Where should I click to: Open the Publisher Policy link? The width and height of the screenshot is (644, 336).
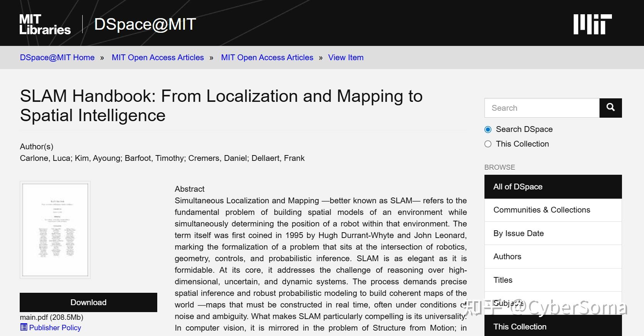point(55,328)
